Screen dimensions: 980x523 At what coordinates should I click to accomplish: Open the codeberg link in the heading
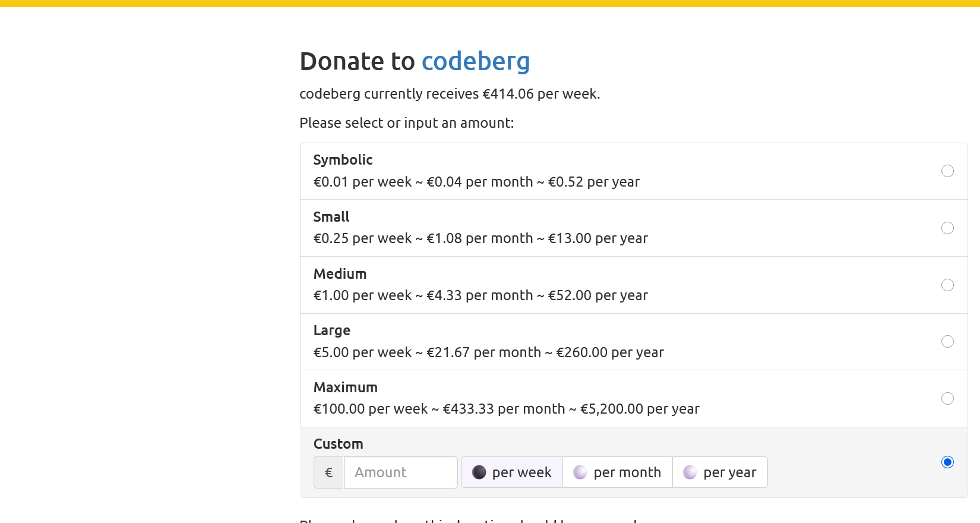tap(475, 61)
